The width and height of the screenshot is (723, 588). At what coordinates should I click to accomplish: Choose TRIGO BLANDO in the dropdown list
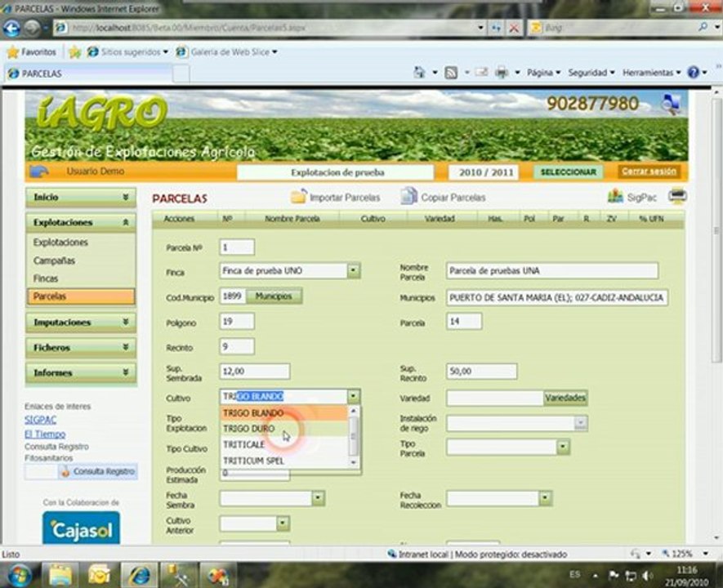(284, 413)
